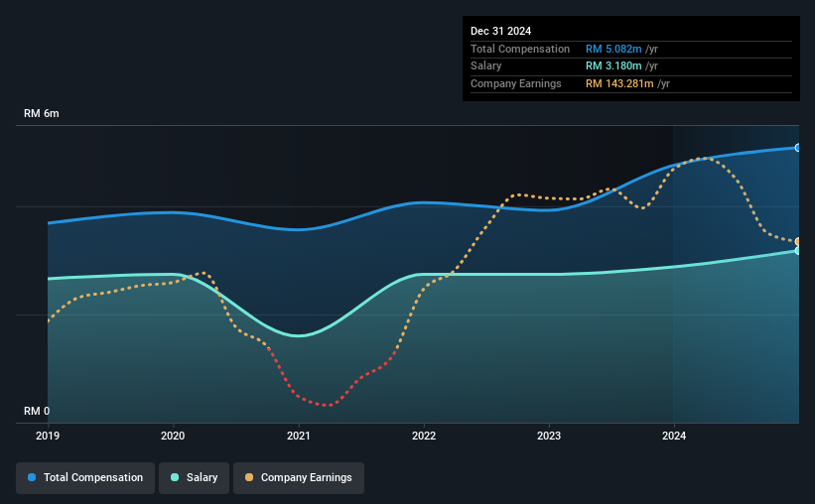Click the orange Company Earnings legend dot

249,477
